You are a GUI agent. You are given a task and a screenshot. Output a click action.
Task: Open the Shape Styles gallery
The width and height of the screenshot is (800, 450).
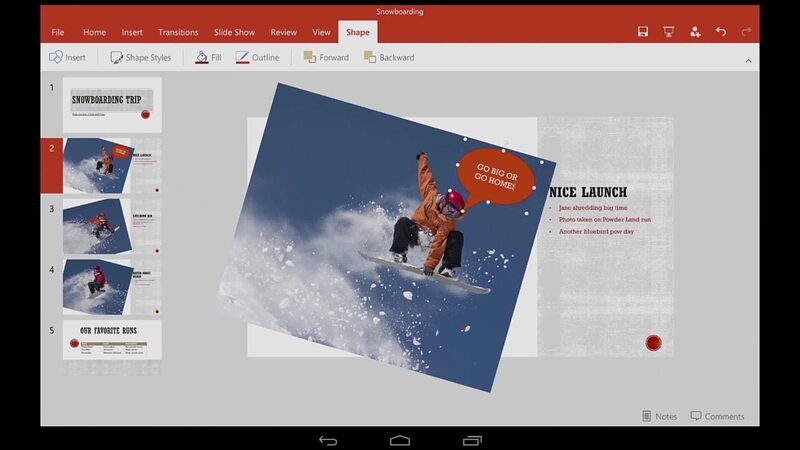(x=139, y=58)
